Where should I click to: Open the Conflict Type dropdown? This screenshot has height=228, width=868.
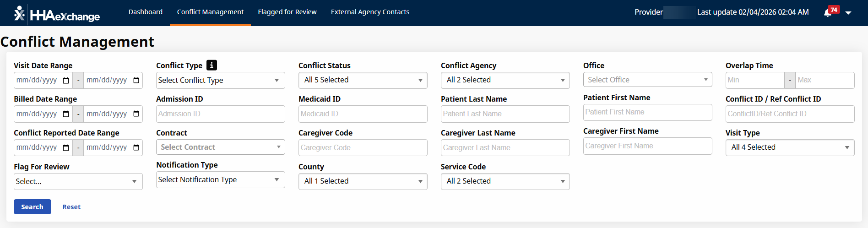click(220, 81)
